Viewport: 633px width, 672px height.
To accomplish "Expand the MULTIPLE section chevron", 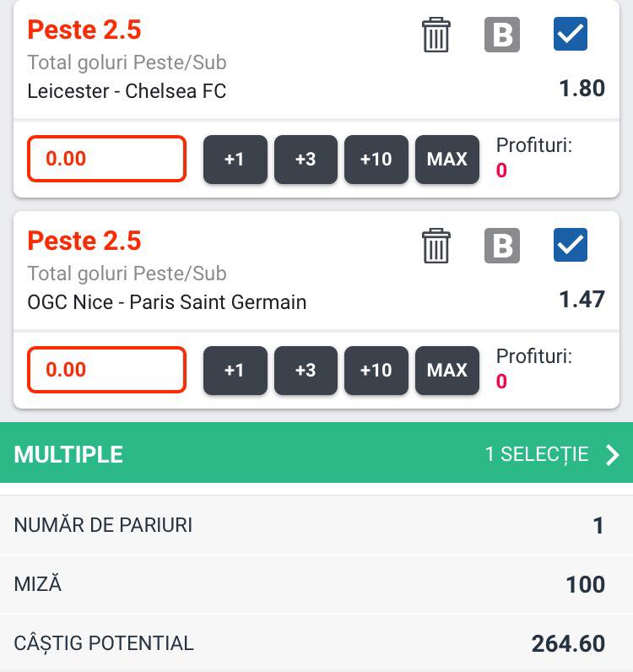I will pyautogui.click(x=613, y=454).
